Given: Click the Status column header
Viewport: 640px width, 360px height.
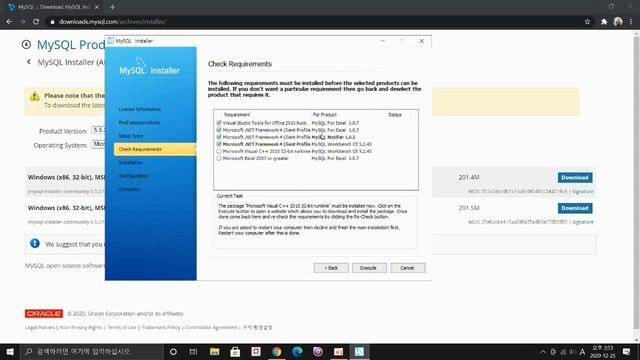Looking at the screenshot, I should click(x=395, y=115).
